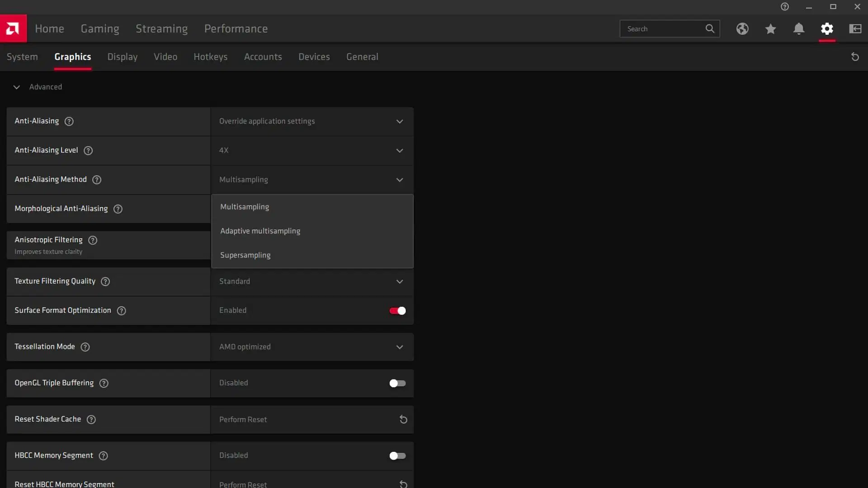Click the settings gear icon

tap(827, 28)
